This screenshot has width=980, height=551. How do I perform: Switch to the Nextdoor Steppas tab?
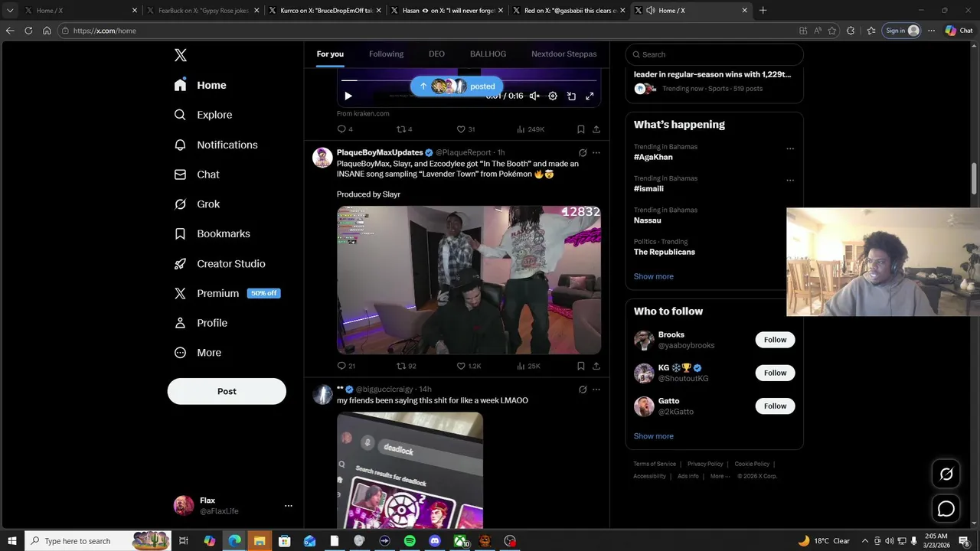(x=563, y=54)
